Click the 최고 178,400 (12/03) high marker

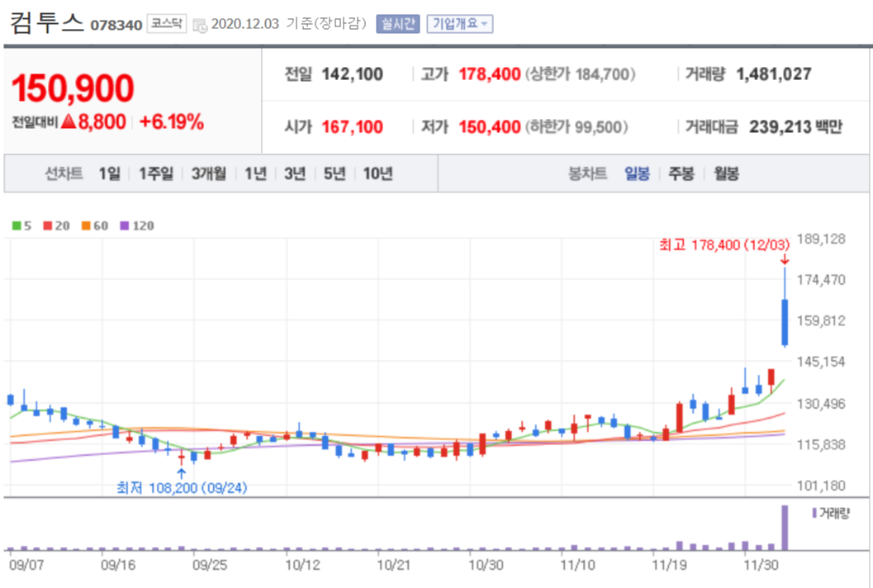point(724,245)
